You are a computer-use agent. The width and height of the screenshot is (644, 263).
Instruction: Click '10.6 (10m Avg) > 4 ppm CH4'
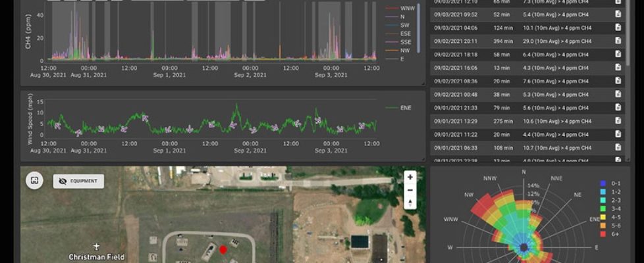pos(557,121)
